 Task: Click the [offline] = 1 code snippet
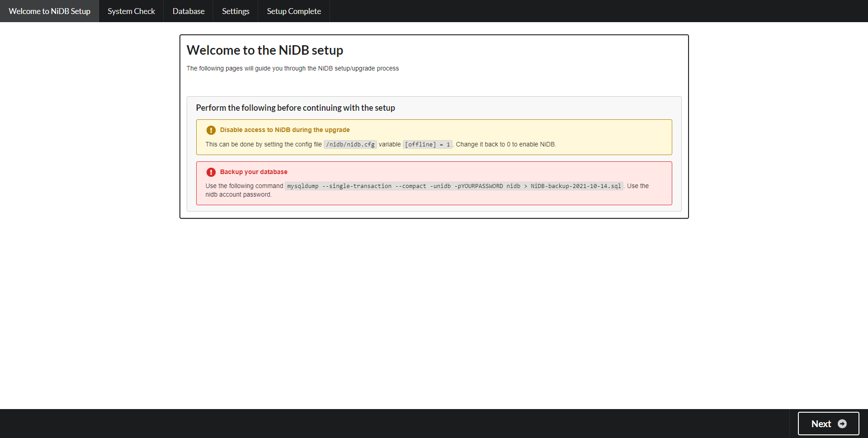click(427, 145)
